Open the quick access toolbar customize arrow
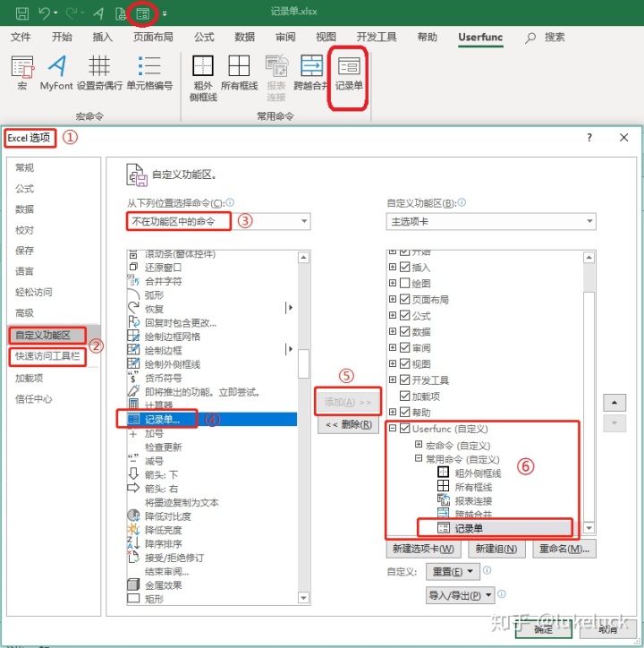The width and height of the screenshot is (644, 648). coord(165,14)
